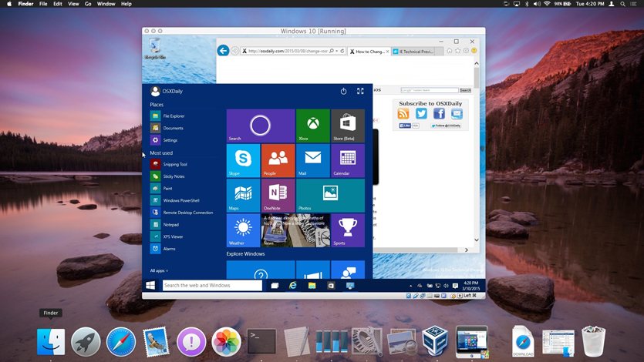Switch to the IE Technical Preview tab
Screen dimensions: 644x362
(x=414, y=52)
